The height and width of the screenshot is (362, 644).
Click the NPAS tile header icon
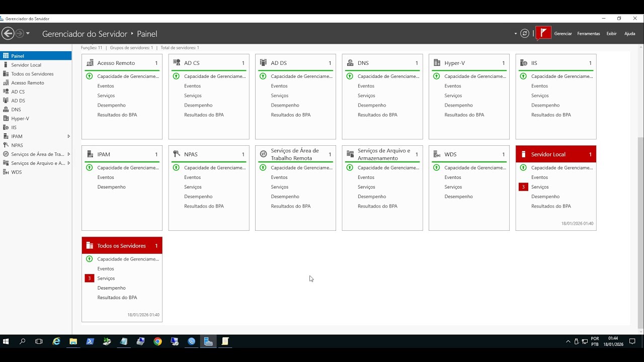[x=177, y=154]
